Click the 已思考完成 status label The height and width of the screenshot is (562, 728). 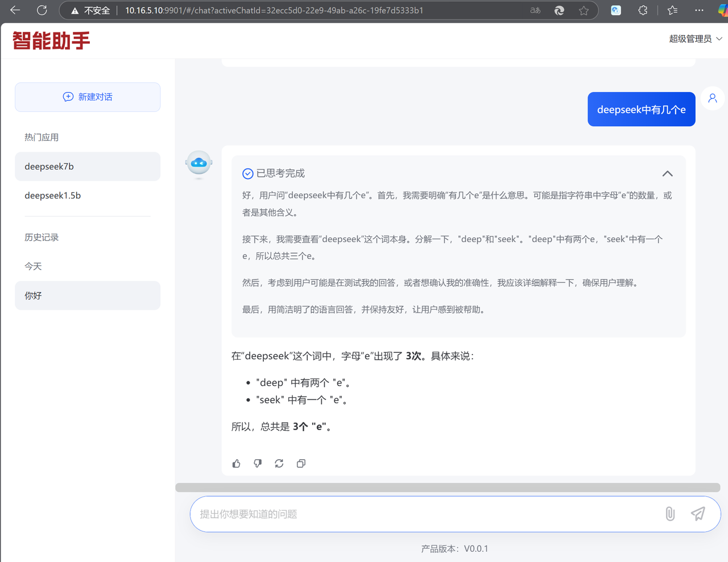280,173
